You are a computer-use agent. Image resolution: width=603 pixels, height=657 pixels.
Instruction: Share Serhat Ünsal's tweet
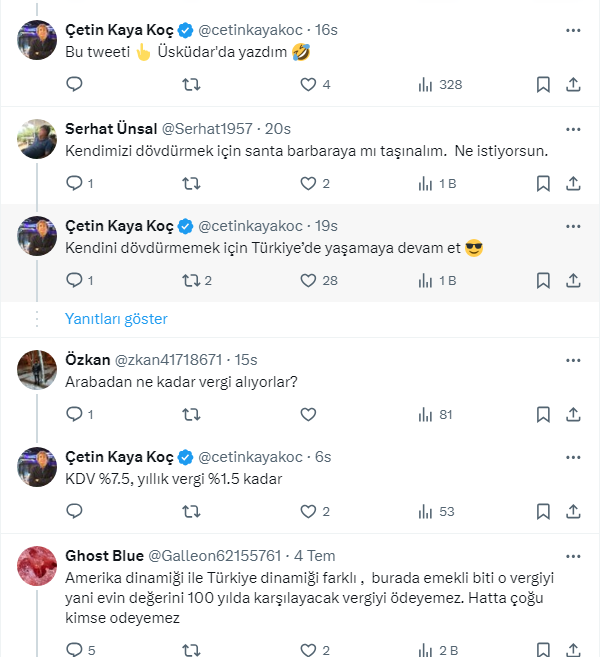click(573, 183)
